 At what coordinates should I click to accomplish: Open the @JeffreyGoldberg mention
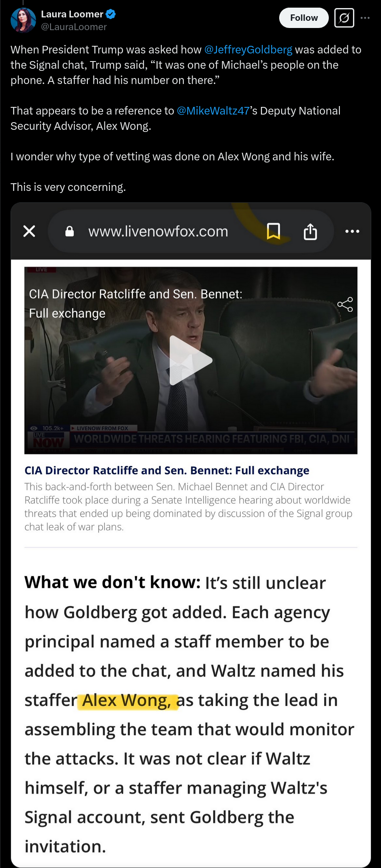coord(248,50)
